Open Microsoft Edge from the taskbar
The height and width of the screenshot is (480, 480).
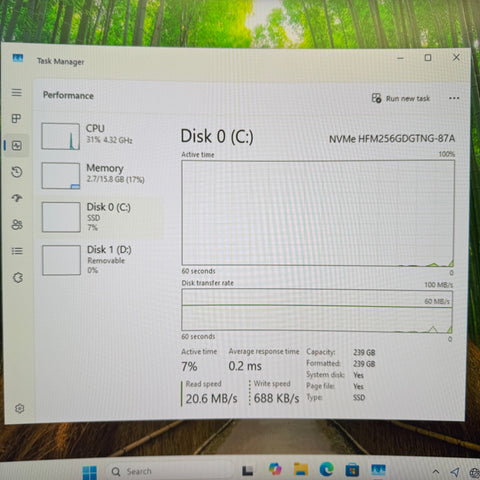[326, 469]
